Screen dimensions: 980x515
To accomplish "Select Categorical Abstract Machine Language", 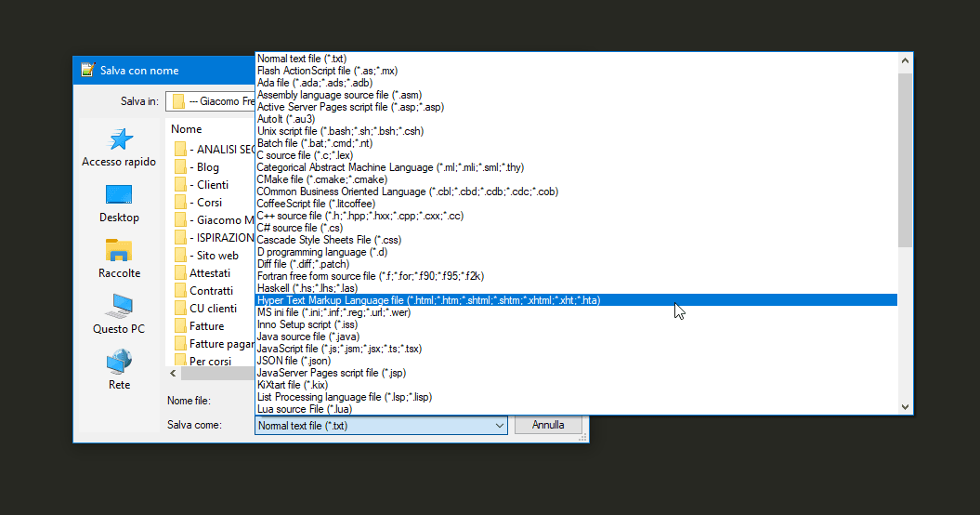I will click(x=576, y=167).
